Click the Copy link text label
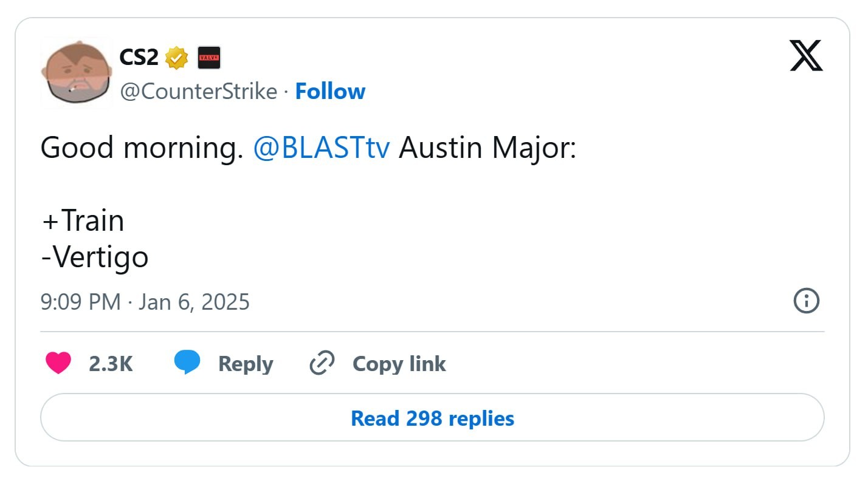868x481 pixels. coord(399,364)
